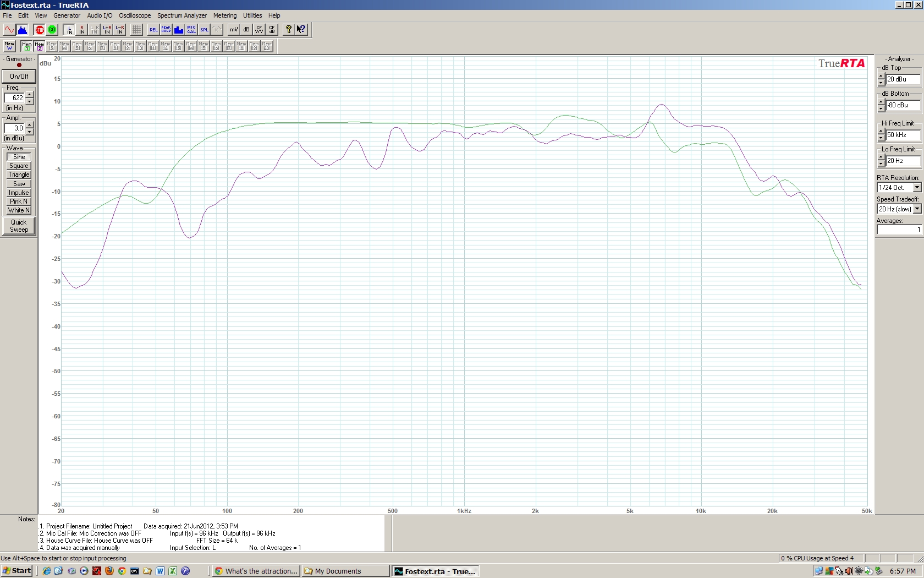Click the green GO analyzer icon
Image resolution: width=924 pixels, height=578 pixels.
pyautogui.click(x=52, y=30)
